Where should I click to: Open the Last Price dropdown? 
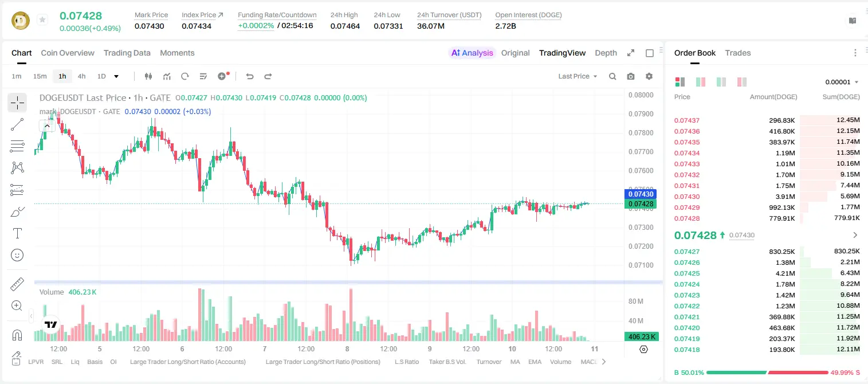coord(578,76)
